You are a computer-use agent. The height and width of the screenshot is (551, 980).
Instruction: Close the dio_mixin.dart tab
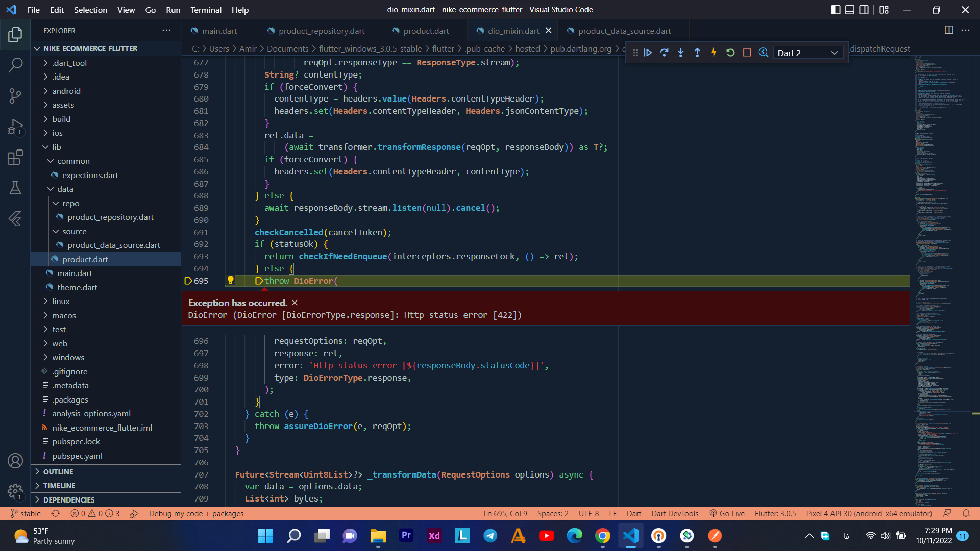click(x=548, y=30)
